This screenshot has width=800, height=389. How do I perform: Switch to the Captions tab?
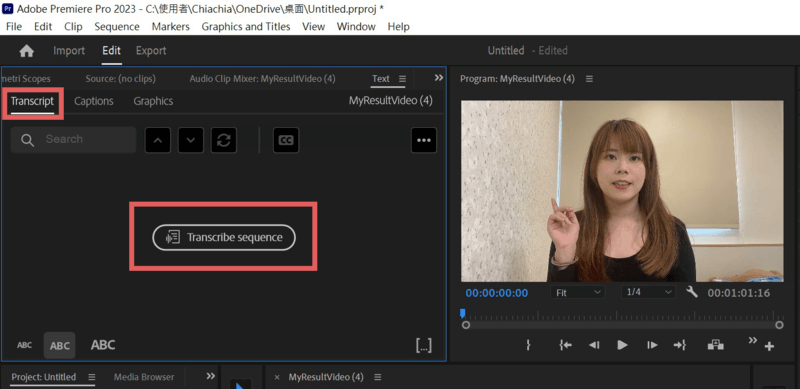(x=94, y=101)
